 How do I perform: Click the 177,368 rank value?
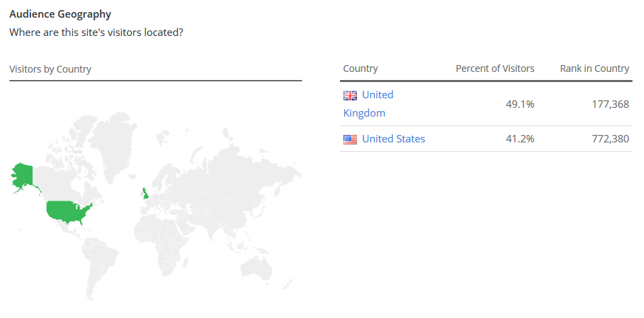pyautogui.click(x=610, y=104)
